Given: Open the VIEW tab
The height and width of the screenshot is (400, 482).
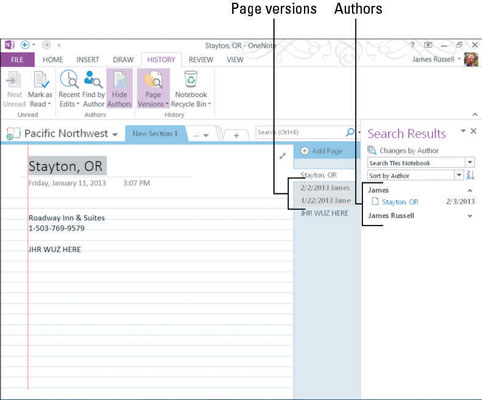Looking at the screenshot, I should tap(235, 60).
